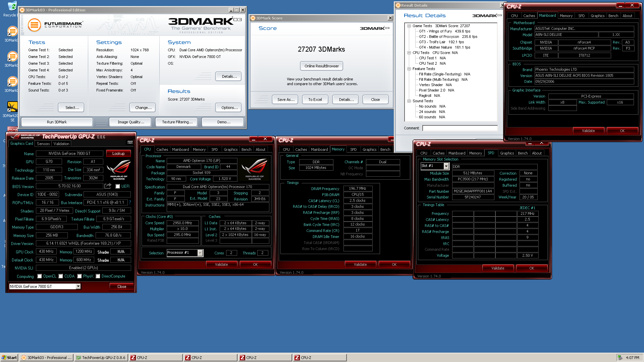Open the Online ResultBrowser
Image resolution: width=644 pixels, height=362 pixels.
pos(322,66)
